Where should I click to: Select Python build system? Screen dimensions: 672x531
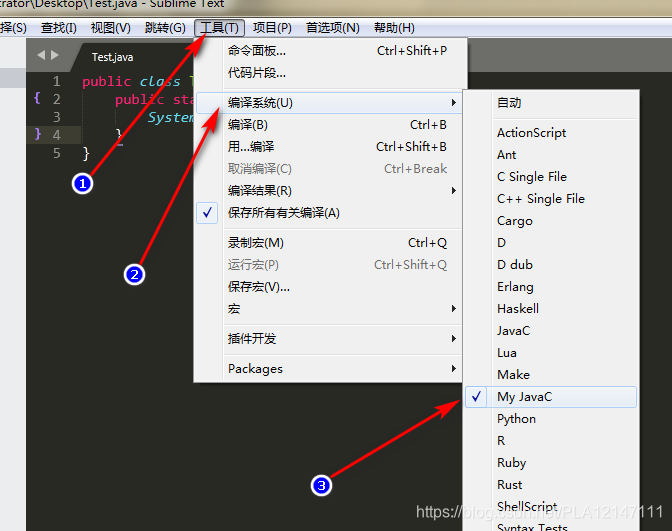click(551, 419)
